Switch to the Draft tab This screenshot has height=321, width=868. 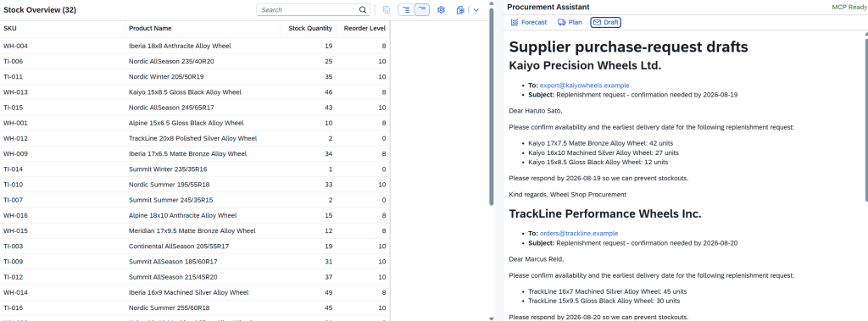pos(605,22)
